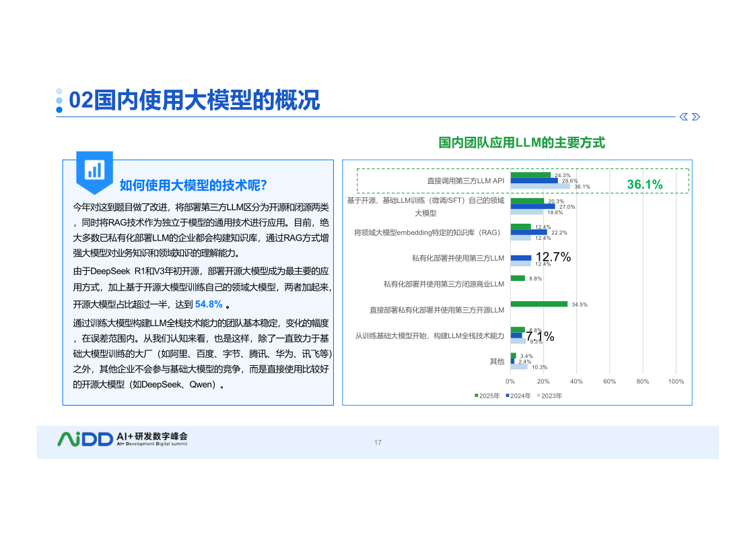Click the 19.6% value label
Image resolution: width=756 pixels, height=535 pixels.
(x=555, y=212)
